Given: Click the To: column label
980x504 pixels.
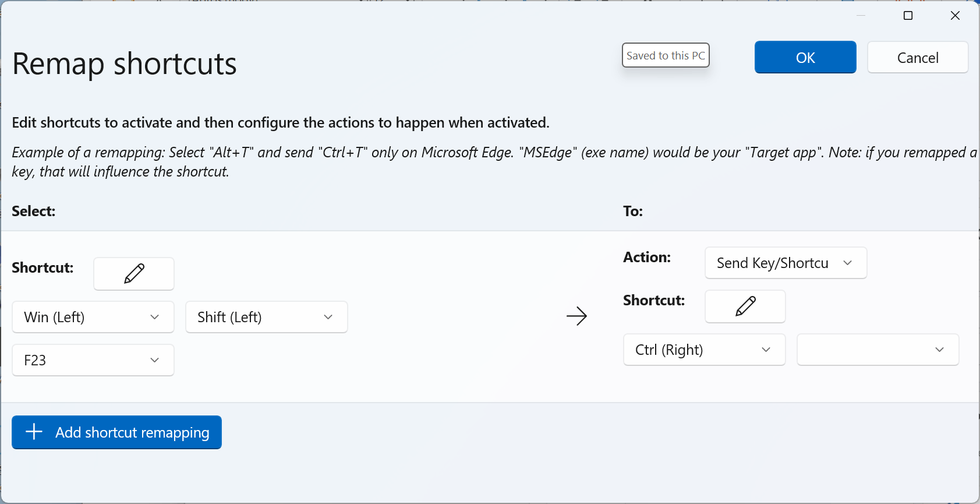Looking at the screenshot, I should (x=633, y=211).
